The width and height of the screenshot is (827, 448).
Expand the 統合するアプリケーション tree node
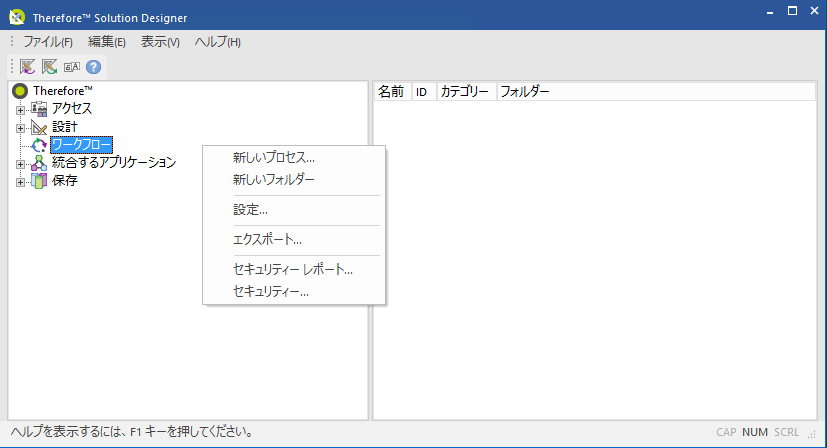point(20,164)
